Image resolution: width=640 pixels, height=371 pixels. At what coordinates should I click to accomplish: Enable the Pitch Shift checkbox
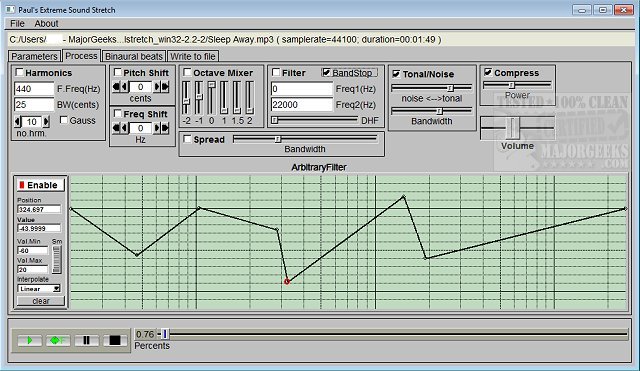pyautogui.click(x=118, y=72)
